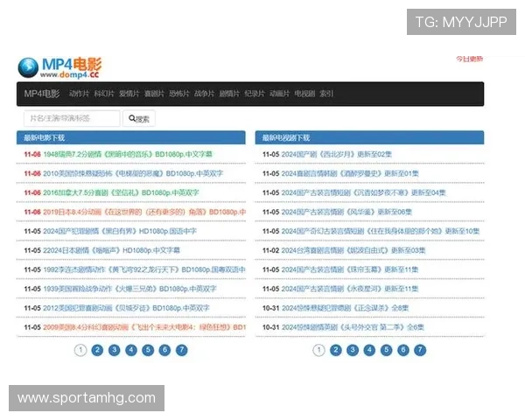Select page 1 under 最新电影下载 list
The image size is (525, 420).
click(x=80, y=350)
